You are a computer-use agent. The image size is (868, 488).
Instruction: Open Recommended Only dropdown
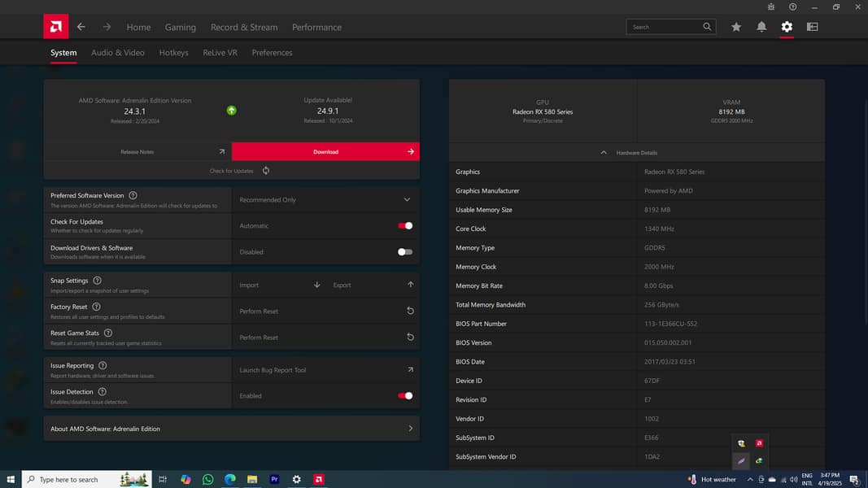point(325,200)
